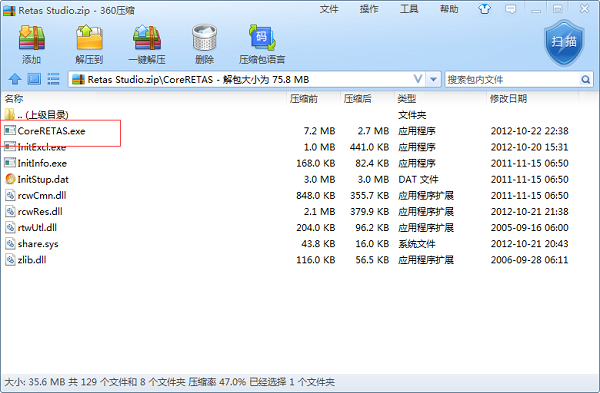Click the 2005-09-16 06:00 date cell
Image resolution: width=600 pixels, height=393 pixels.
point(530,227)
